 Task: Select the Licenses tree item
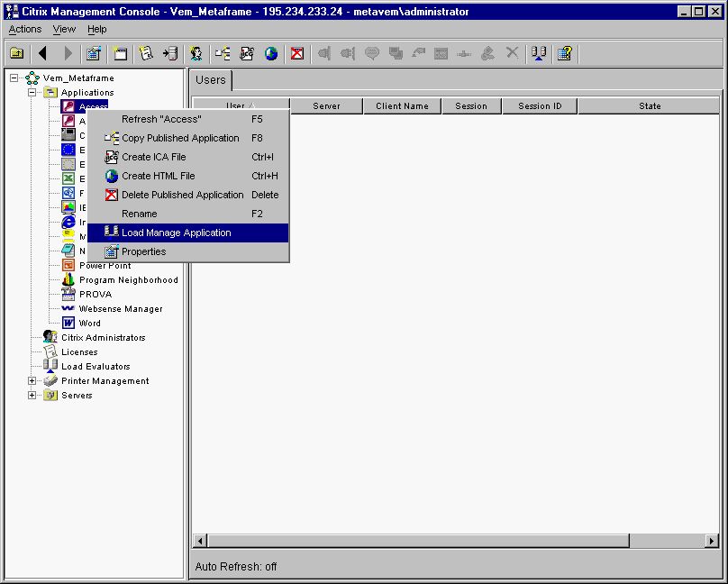79,351
